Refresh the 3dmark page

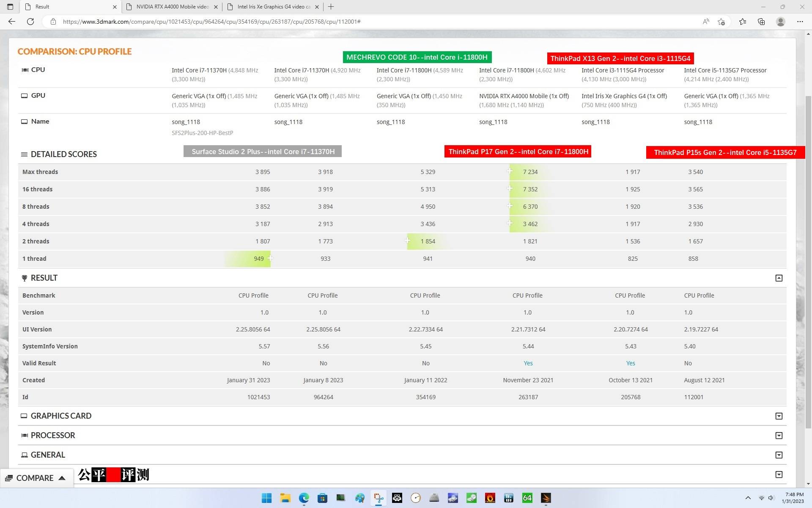[x=30, y=22]
